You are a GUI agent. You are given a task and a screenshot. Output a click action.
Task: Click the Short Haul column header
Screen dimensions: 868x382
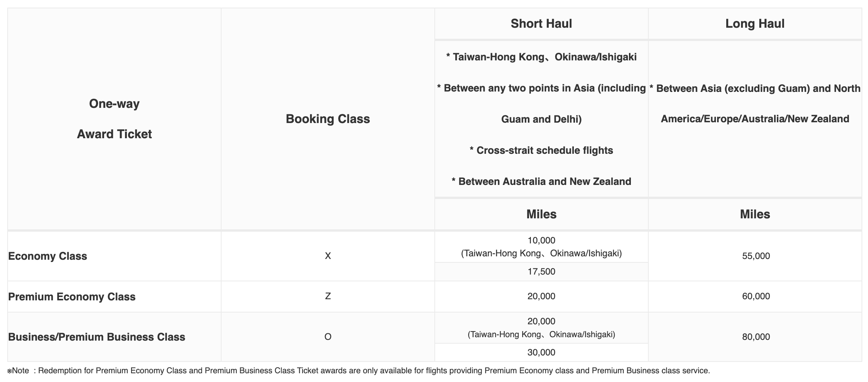541,24
